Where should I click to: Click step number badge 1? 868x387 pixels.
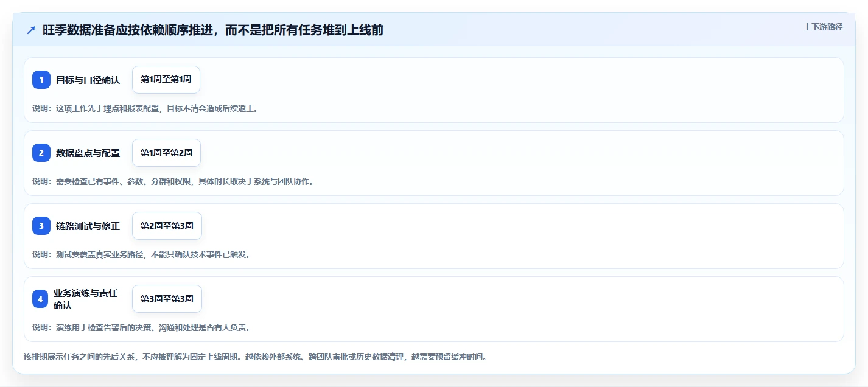click(41, 80)
